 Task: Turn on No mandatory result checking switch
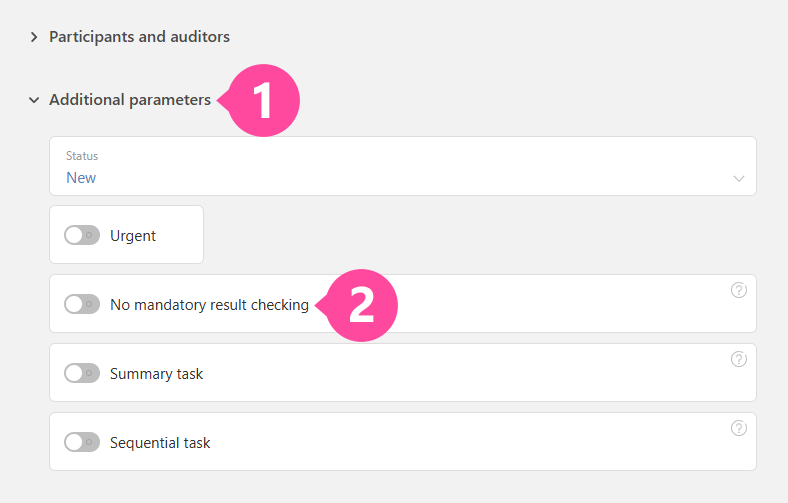(x=82, y=304)
